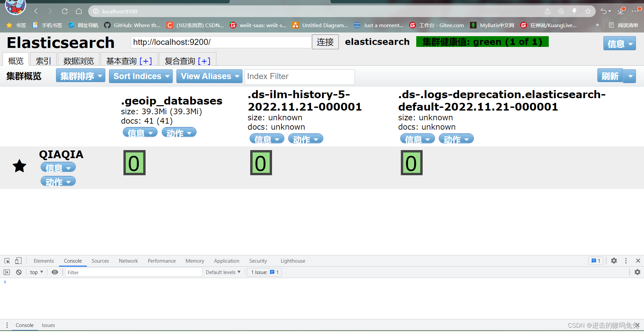Switch to DevTools Elements tab
This screenshot has height=332, width=644.
(x=44, y=261)
